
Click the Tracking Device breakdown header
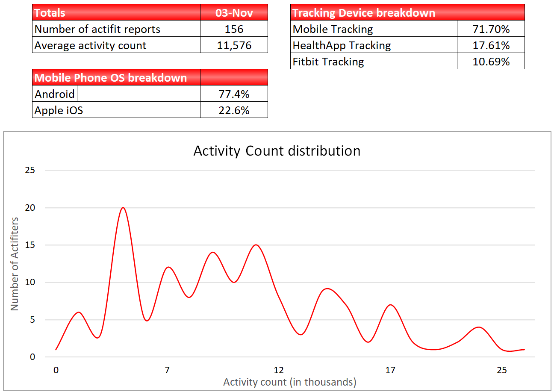point(407,12)
